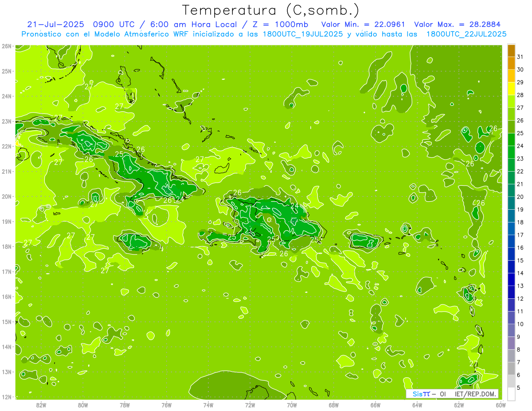The height and width of the screenshot is (411, 532).
Task: Click the "12N" latitude axis label
Action: point(7,397)
